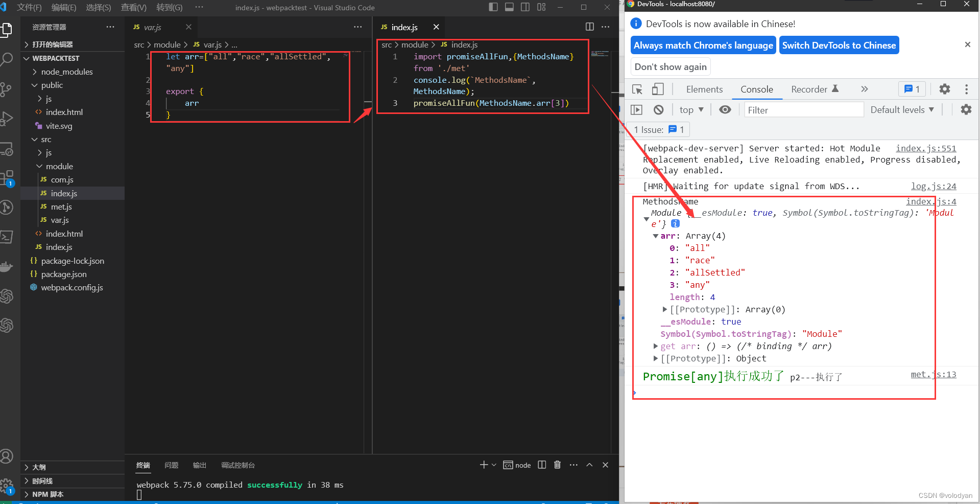This screenshot has height=504, width=980.
Task: Open the Extensions view
Action: tap(6, 178)
